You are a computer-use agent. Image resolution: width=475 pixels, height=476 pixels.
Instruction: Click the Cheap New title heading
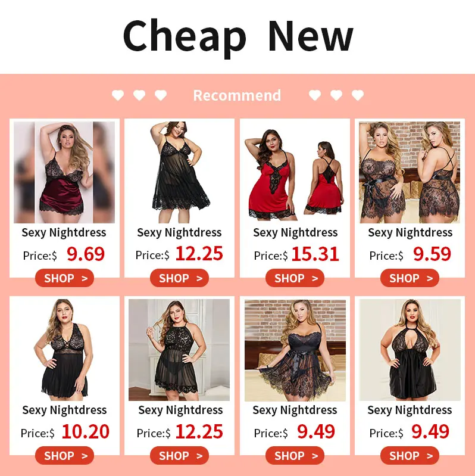[238, 37]
